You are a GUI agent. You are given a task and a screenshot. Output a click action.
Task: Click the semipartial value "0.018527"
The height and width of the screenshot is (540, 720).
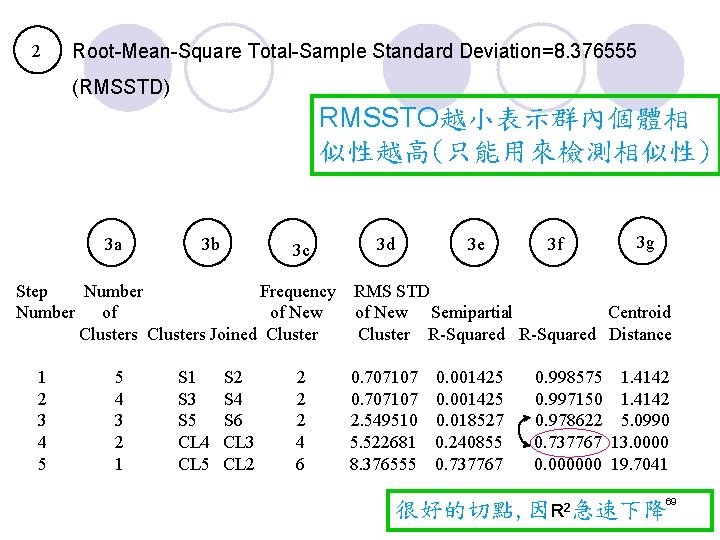click(x=469, y=420)
